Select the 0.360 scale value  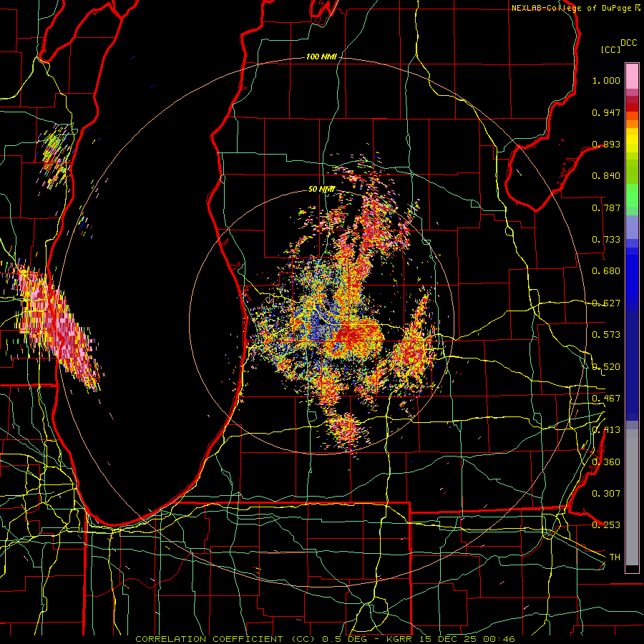606,462
